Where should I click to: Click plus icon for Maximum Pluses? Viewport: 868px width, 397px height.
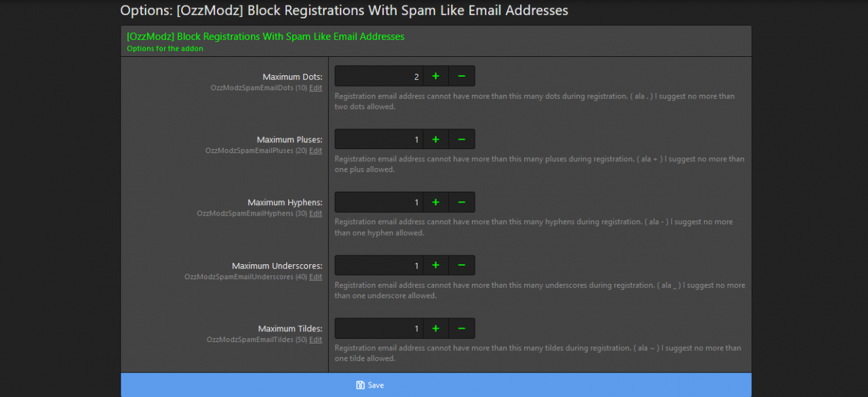[435, 140]
